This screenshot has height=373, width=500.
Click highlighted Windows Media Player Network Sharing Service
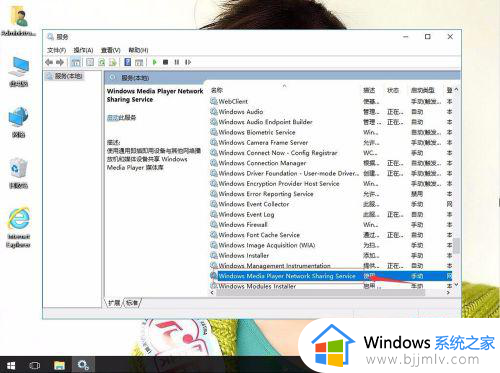(330, 276)
